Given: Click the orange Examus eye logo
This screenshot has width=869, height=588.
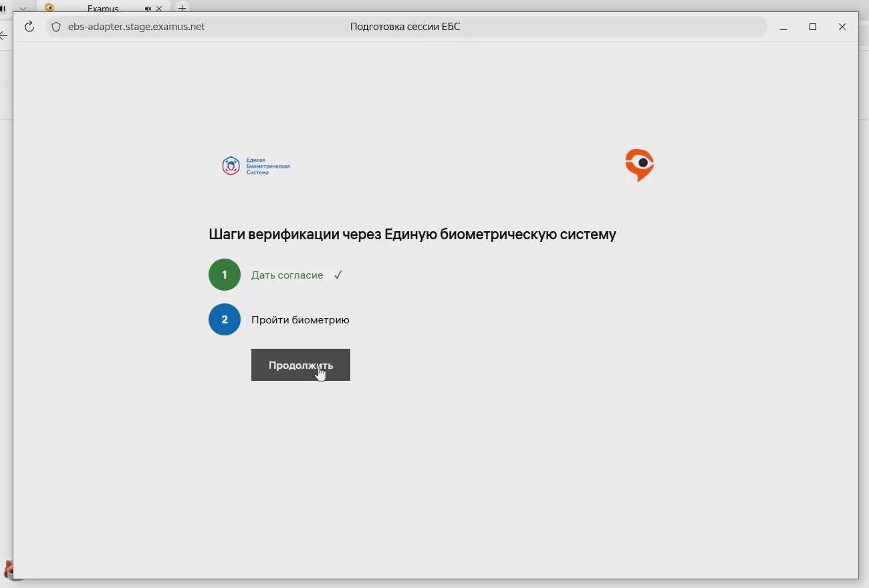Looking at the screenshot, I should (639, 165).
